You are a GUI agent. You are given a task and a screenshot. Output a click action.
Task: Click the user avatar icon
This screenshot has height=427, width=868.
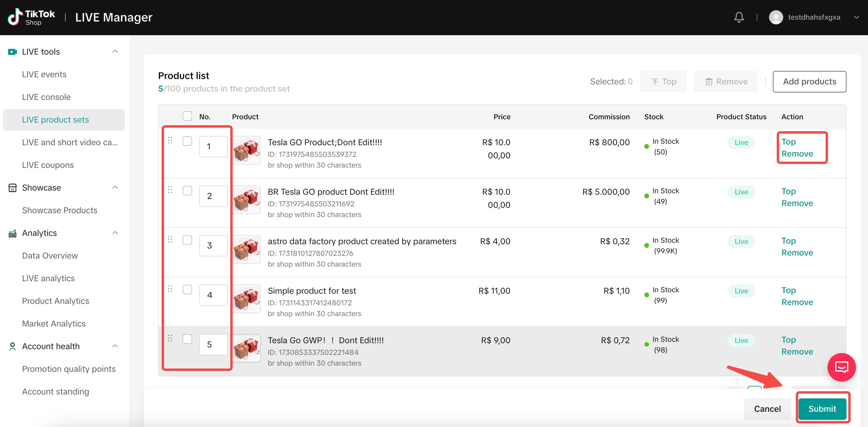click(776, 17)
